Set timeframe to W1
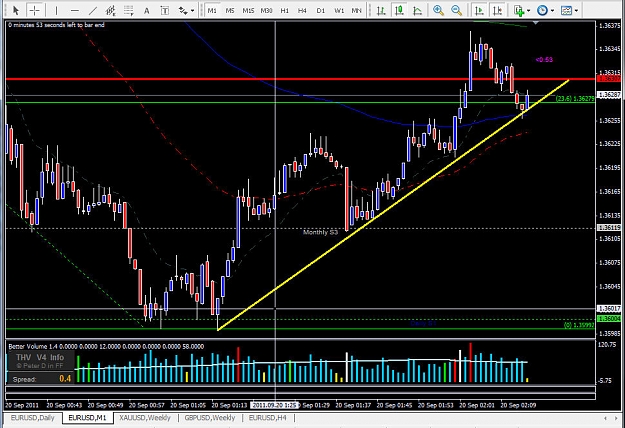This screenshot has width=625, height=428. (339, 10)
